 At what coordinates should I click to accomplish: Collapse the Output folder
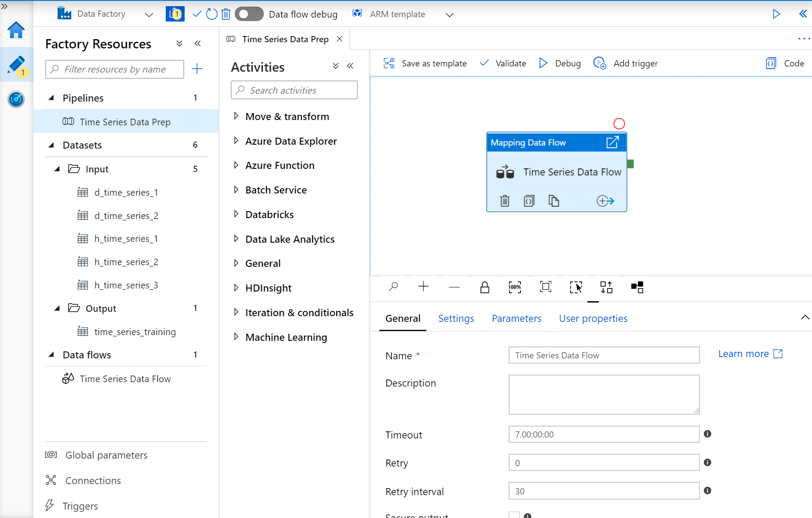57,308
